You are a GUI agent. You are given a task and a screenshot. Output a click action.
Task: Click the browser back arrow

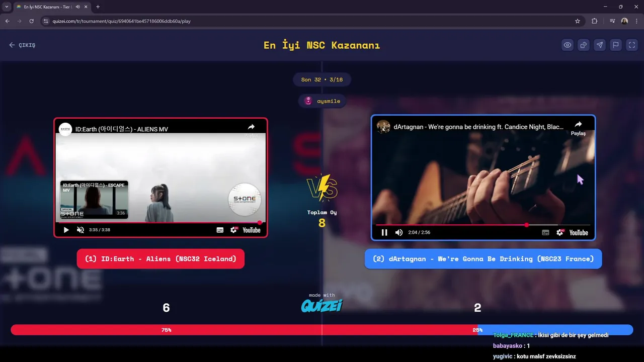coord(7,21)
